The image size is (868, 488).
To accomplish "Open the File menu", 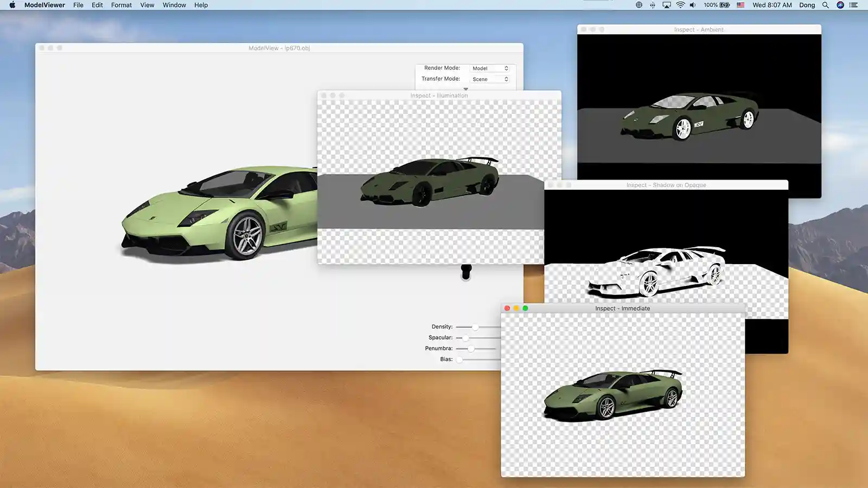I will point(78,5).
